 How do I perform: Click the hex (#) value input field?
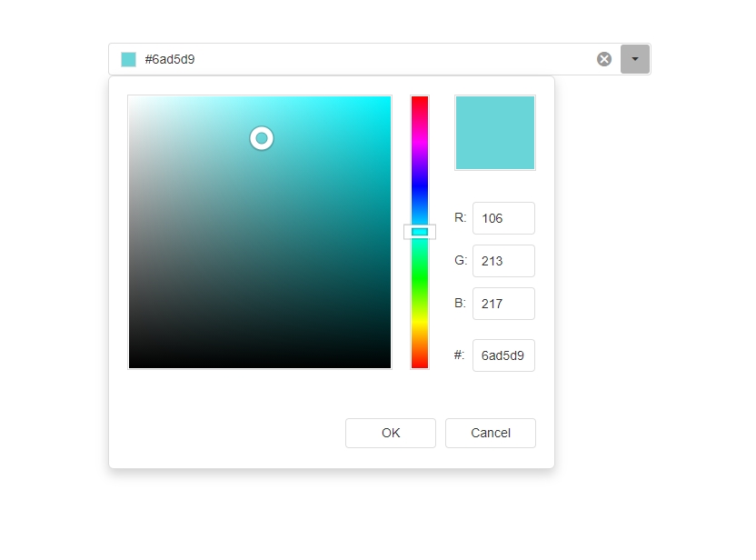tap(503, 355)
